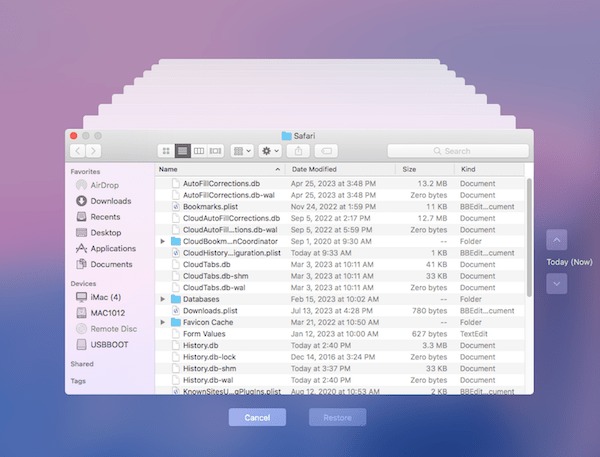The image size is (600, 457).
Task: Expand the Favicon Cache folder
Action: pos(163,323)
